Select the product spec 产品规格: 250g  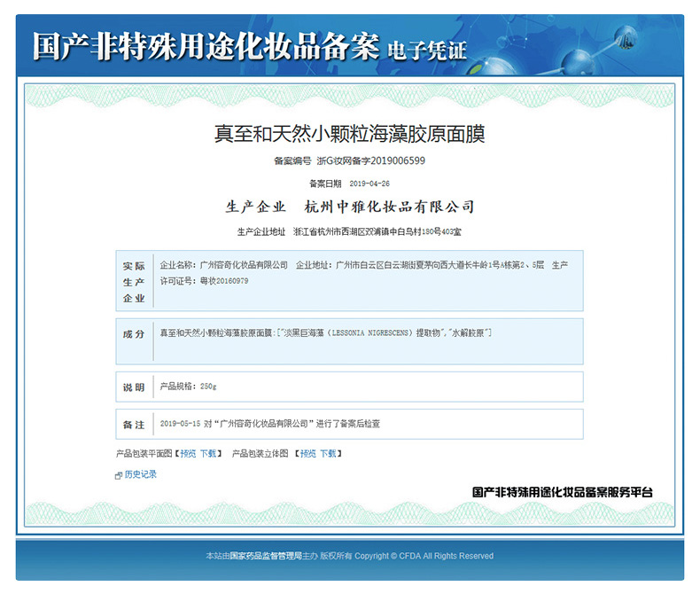tap(188, 387)
